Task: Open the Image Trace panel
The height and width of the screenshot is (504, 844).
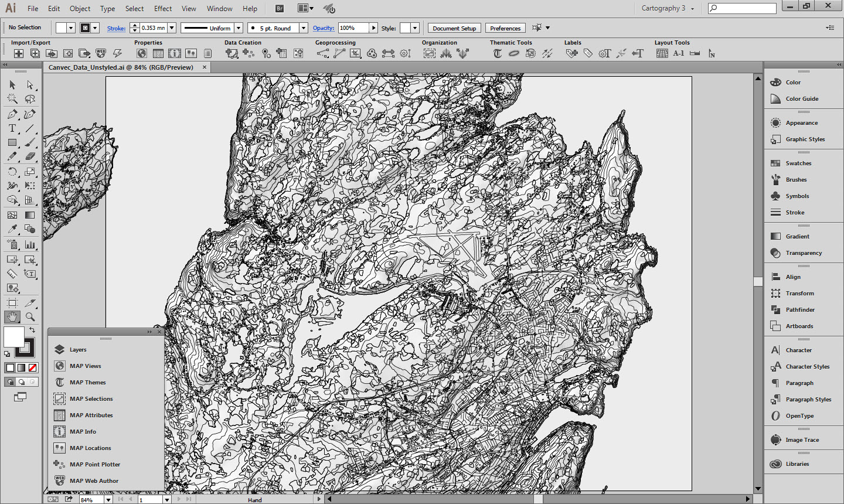Action: tap(802, 440)
